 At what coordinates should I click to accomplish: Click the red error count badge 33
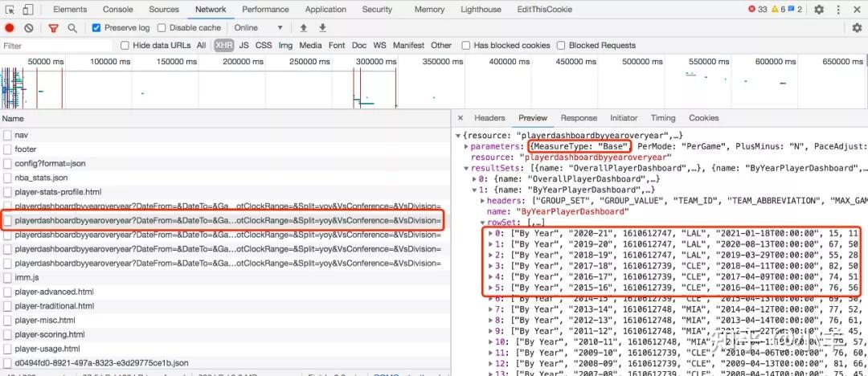757,10
